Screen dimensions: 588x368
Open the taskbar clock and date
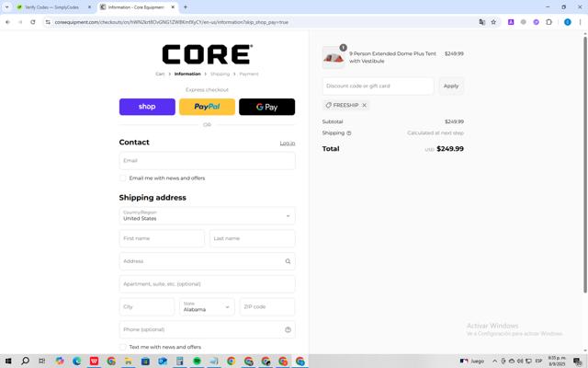[557, 362]
